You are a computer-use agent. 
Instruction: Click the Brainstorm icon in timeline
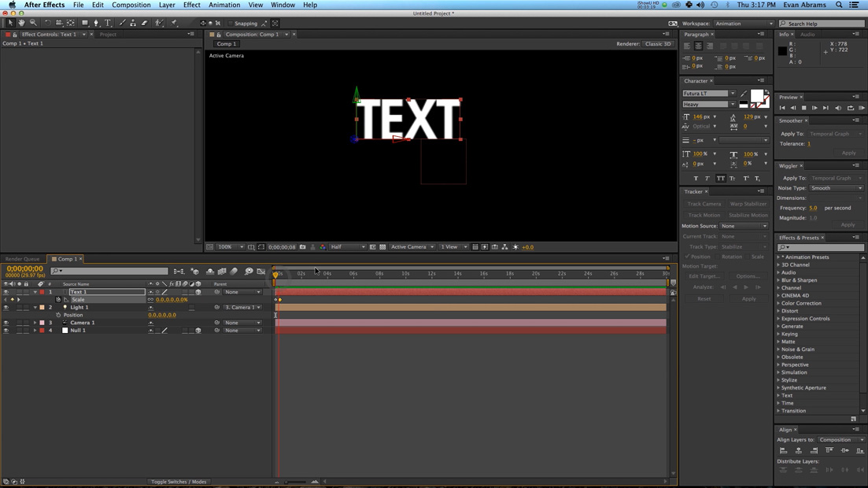(x=249, y=272)
